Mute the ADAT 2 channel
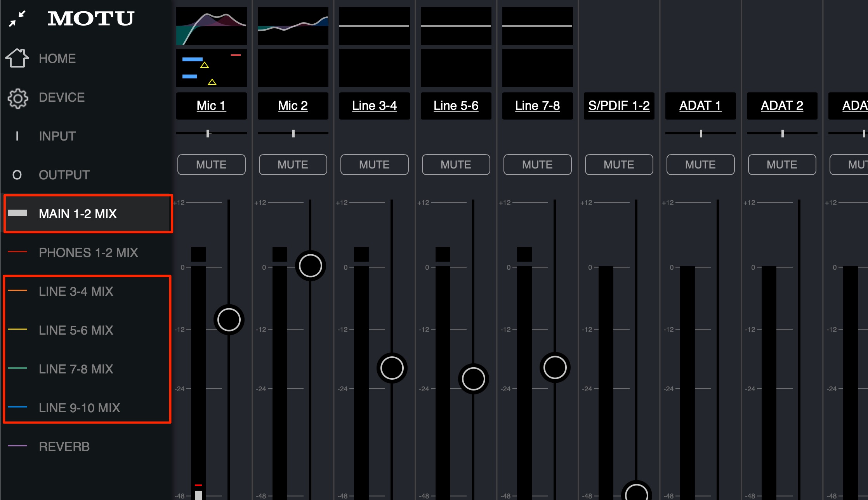 pos(782,165)
